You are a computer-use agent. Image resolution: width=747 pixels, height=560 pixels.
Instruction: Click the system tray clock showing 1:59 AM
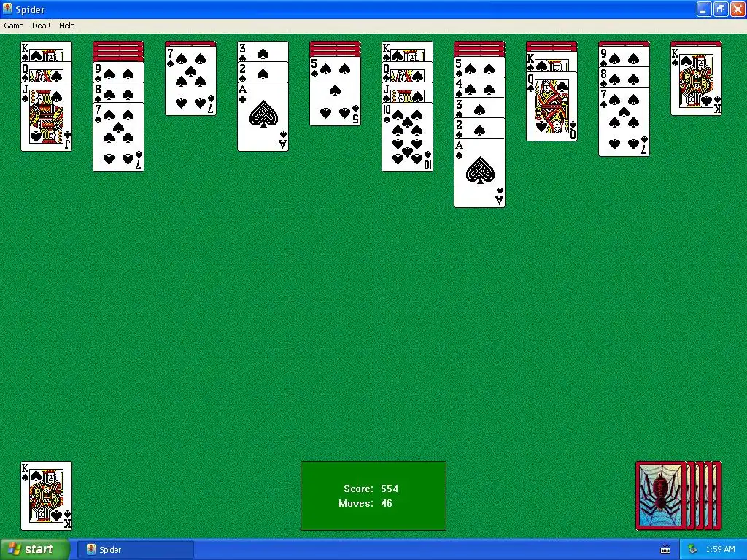pyautogui.click(x=720, y=550)
